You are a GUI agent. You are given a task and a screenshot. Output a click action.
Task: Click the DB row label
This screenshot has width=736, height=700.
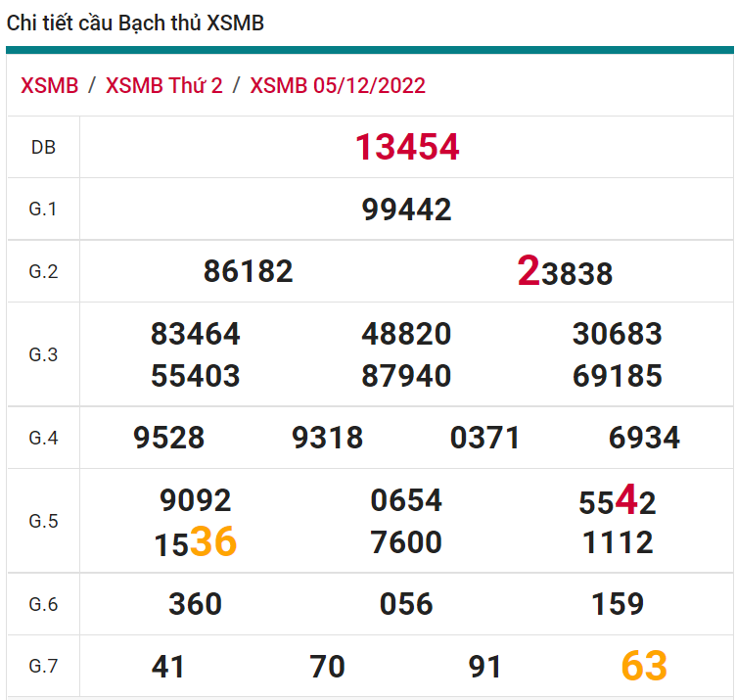tap(43, 148)
